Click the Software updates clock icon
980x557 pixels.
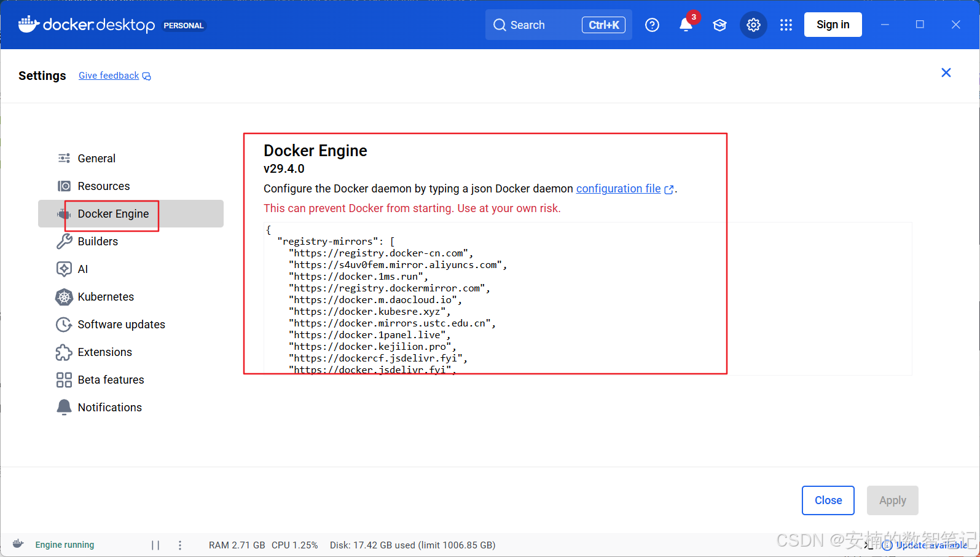64,325
